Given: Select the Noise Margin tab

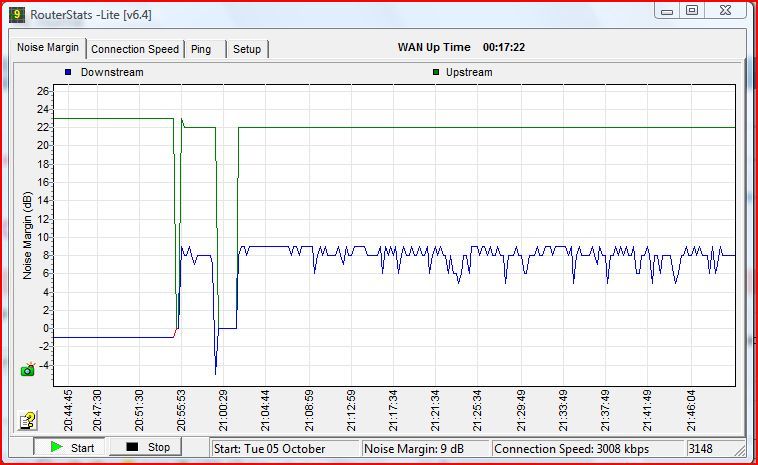Looking at the screenshot, I should point(48,48).
